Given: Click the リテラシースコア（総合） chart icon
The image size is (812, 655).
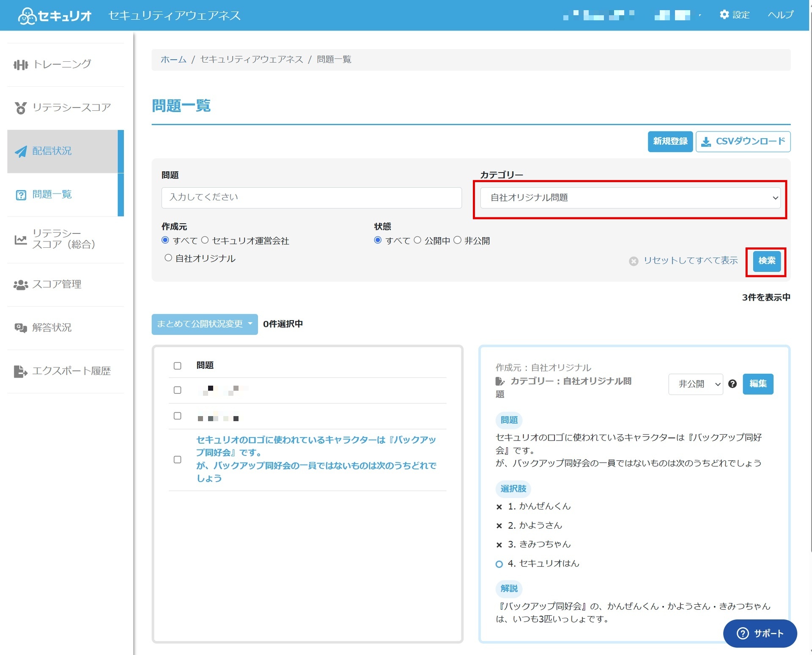Looking at the screenshot, I should pyautogui.click(x=20, y=240).
